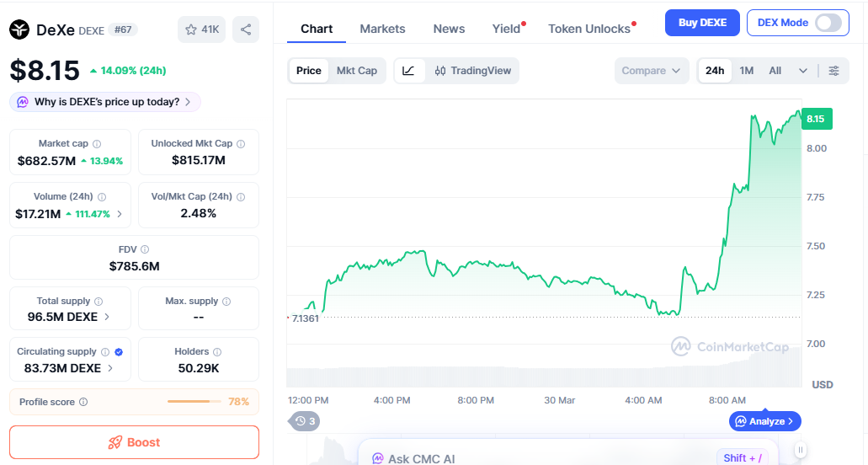Image resolution: width=868 pixels, height=465 pixels.
Task: Select the Price chart toggle
Action: click(x=308, y=71)
